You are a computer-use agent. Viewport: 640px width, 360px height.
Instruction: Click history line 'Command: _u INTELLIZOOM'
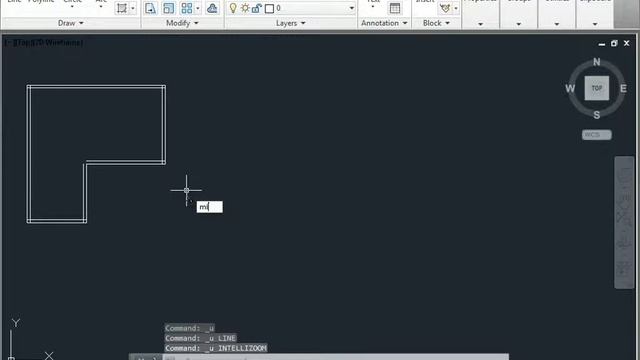tap(216, 348)
